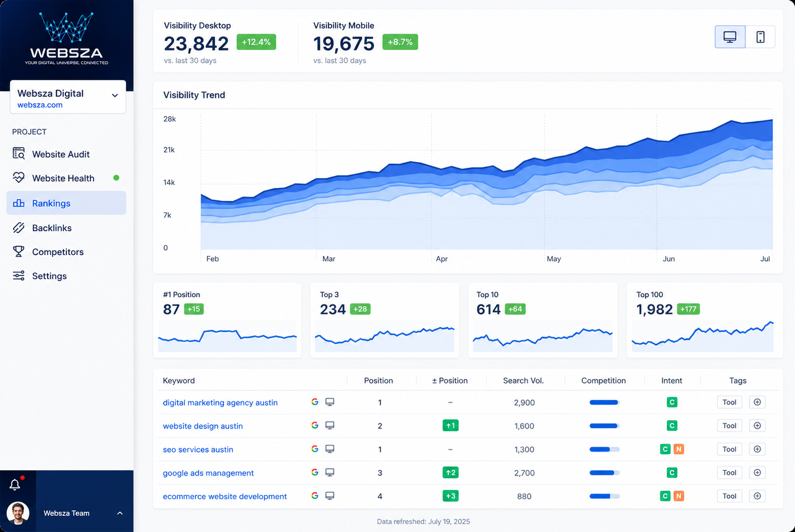
Task: Click desktop device icon for google ads management
Action: (x=330, y=472)
